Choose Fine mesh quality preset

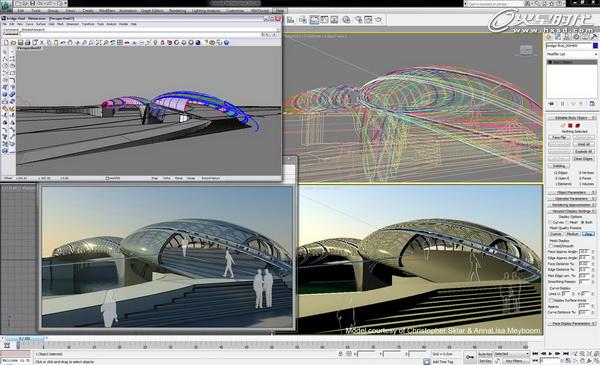pyautogui.click(x=588, y=234)
